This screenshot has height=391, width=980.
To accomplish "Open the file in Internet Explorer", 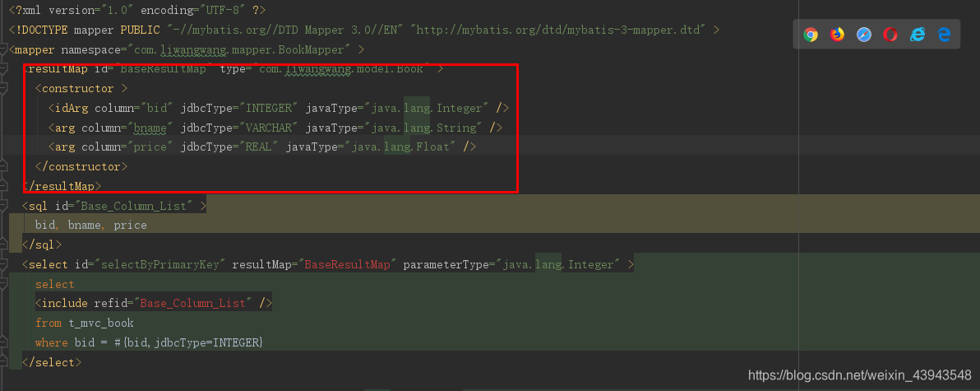I will pos(917,35).
